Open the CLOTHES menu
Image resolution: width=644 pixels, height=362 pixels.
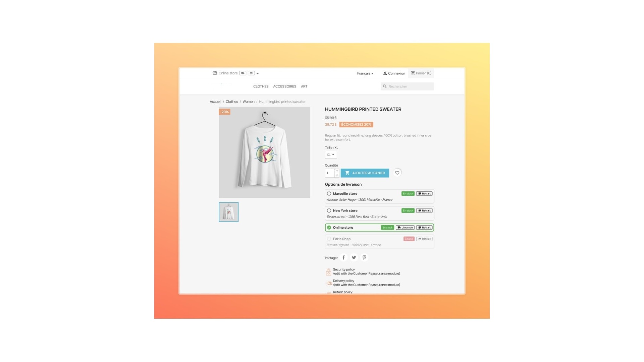coord(261,86)
